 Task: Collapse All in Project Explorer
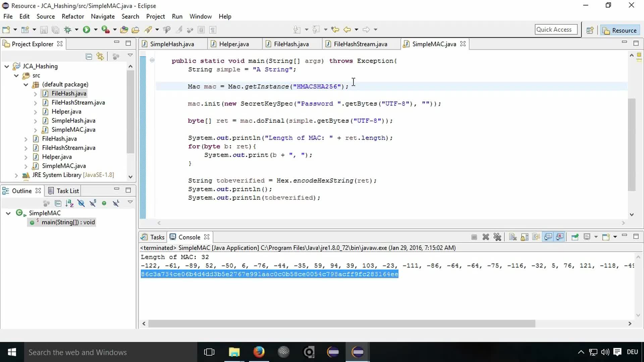tap(89, 56)
